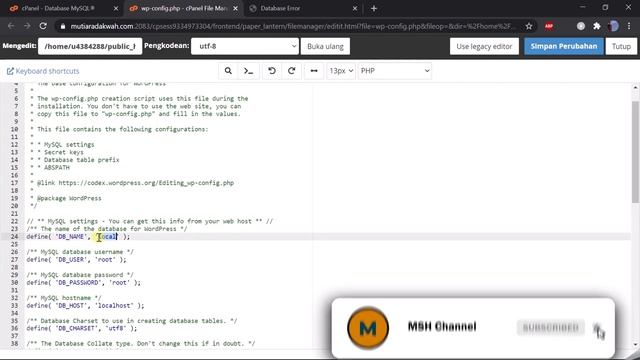Bookmark this page with the star icon

pyautogui.click(x=529, y=26)
